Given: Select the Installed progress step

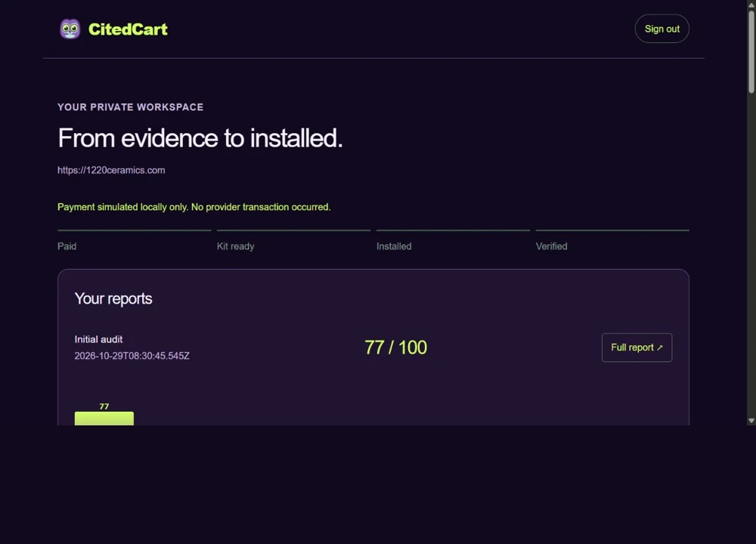Looking at the screenshot, I should [453, 240].
